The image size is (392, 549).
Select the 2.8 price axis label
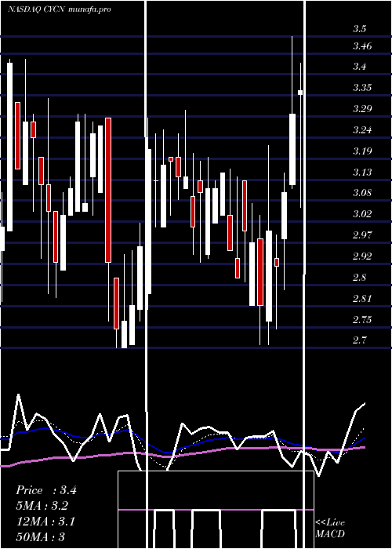(x=359, y=278)
